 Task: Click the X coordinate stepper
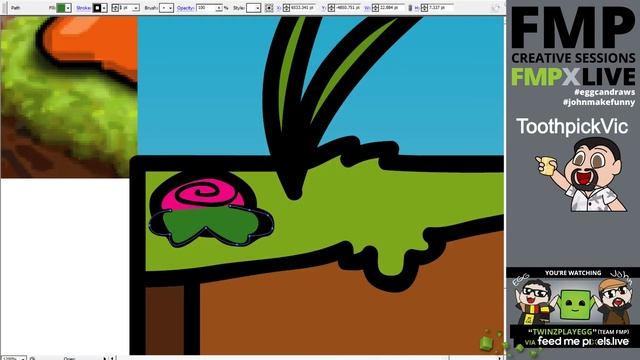click(287, 8)
